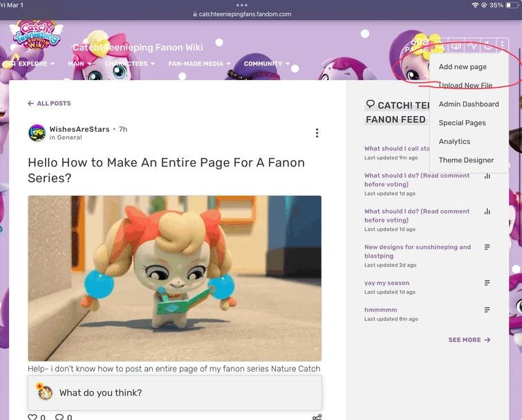Open the Discuss book icon in header
This screenshot has height=420, width=522.
(x=456, y=46)
